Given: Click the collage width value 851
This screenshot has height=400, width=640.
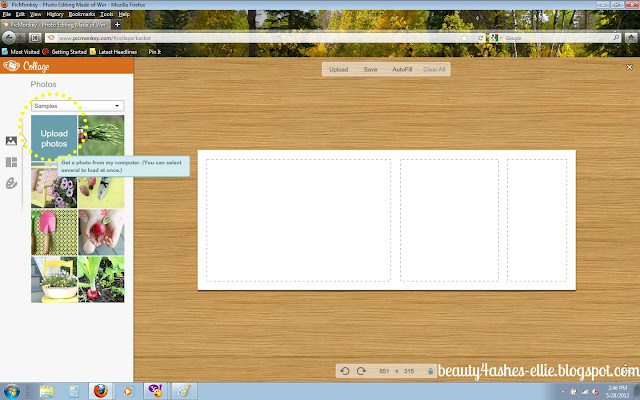Looking at the screenshot, I should (x=384, y=371).
